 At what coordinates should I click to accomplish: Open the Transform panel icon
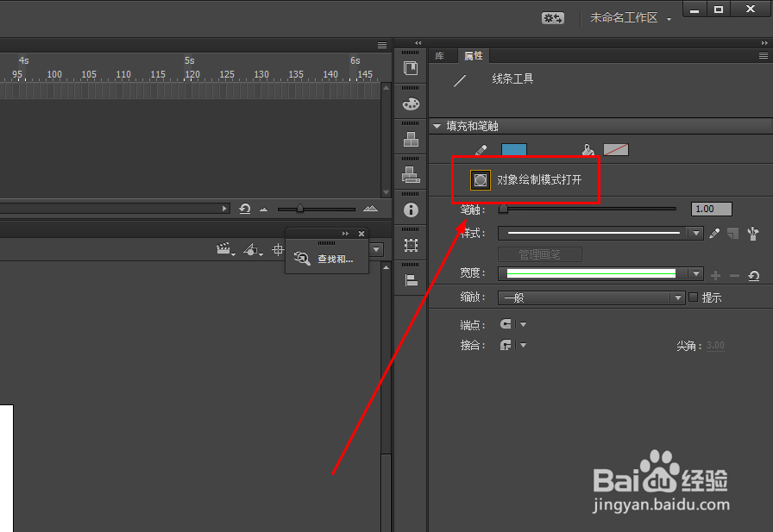point(411,246)
